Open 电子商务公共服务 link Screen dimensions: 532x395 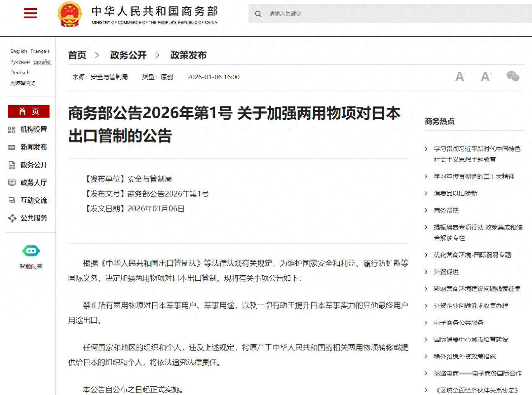point(459,323)
